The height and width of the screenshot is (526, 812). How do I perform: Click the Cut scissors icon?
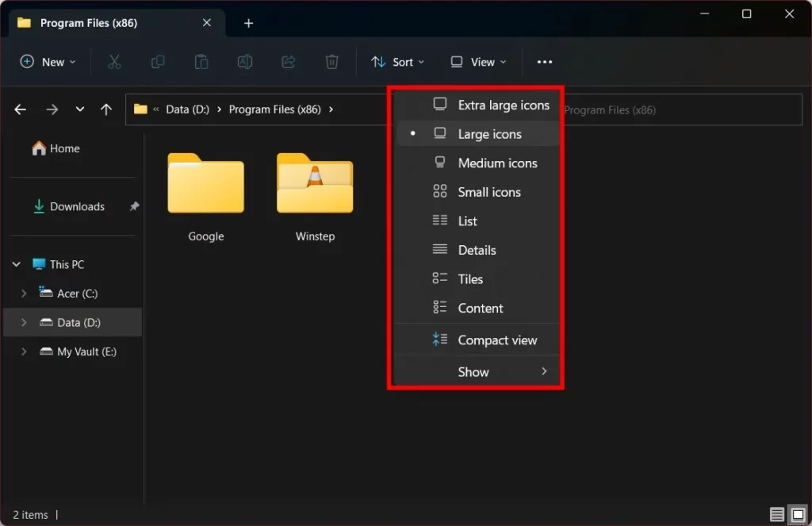(114, 62)
